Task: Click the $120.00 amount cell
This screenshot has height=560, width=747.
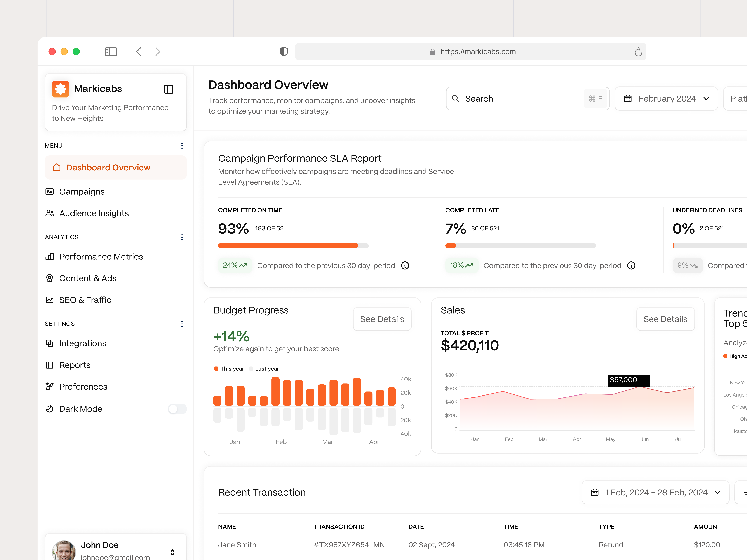Action: 707,545
